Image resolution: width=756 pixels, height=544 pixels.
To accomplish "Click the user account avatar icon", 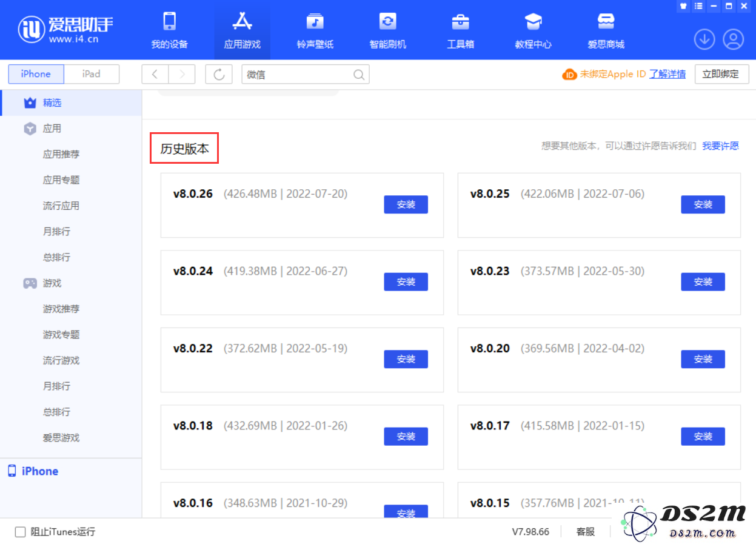I will click(734, 39).
